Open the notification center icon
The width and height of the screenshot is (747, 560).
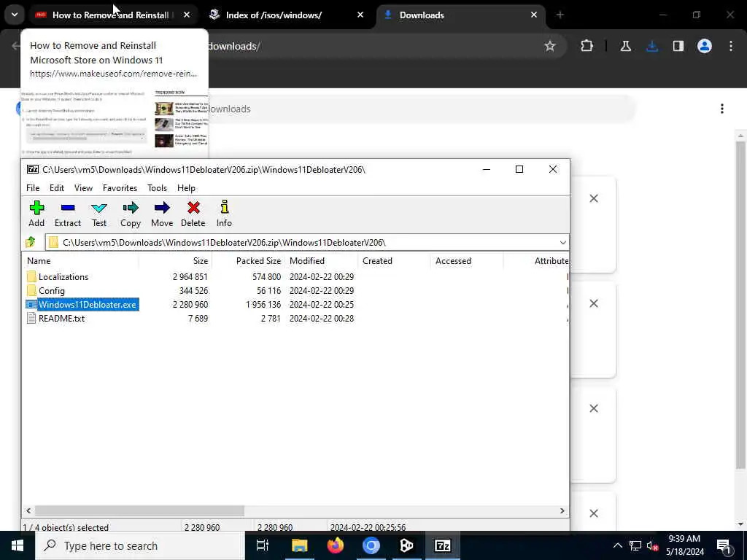click(723, 545)
